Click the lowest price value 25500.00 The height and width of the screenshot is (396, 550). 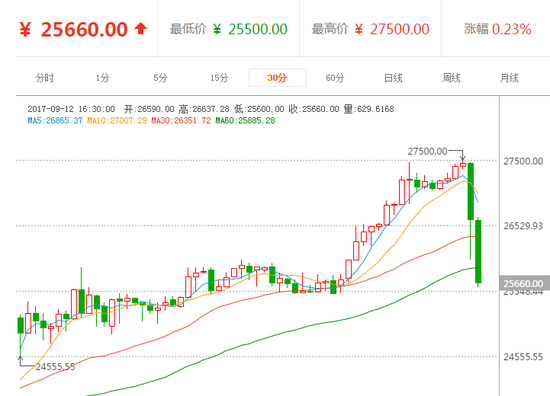258,29
